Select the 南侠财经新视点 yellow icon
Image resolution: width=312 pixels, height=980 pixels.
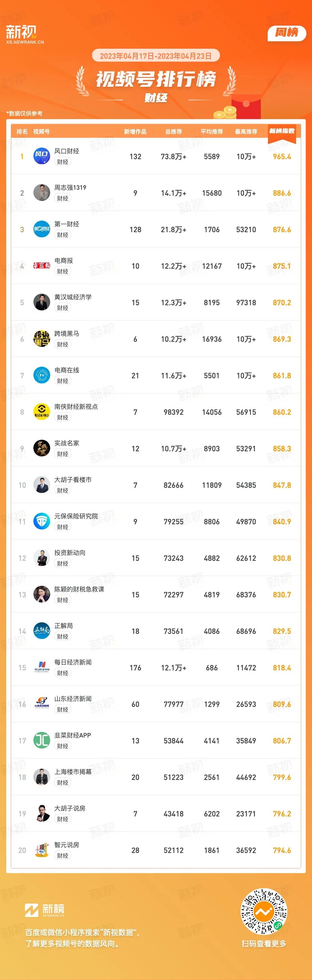[x=42, y=412]
